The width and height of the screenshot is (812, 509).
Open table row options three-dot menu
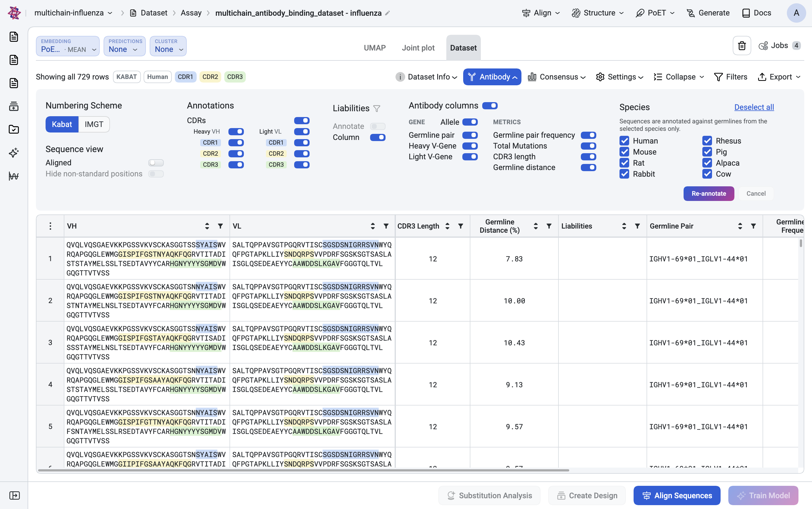(x=50, y=226)
